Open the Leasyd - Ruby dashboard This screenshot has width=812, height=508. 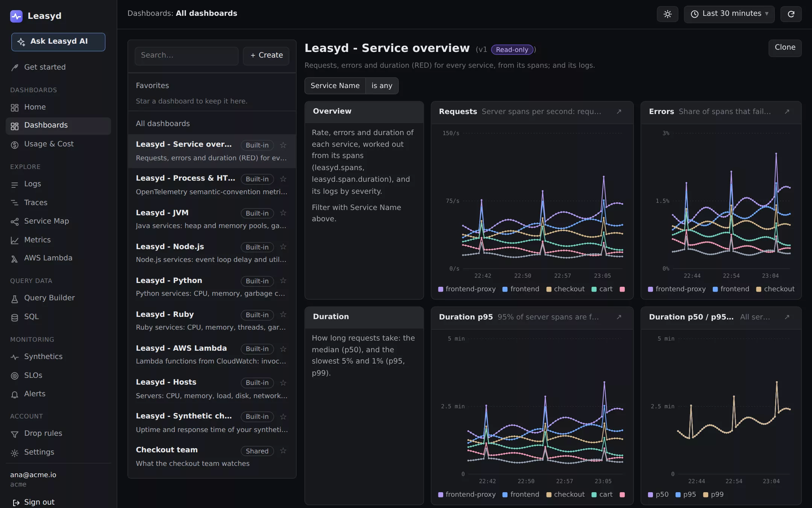pos(212,321)
